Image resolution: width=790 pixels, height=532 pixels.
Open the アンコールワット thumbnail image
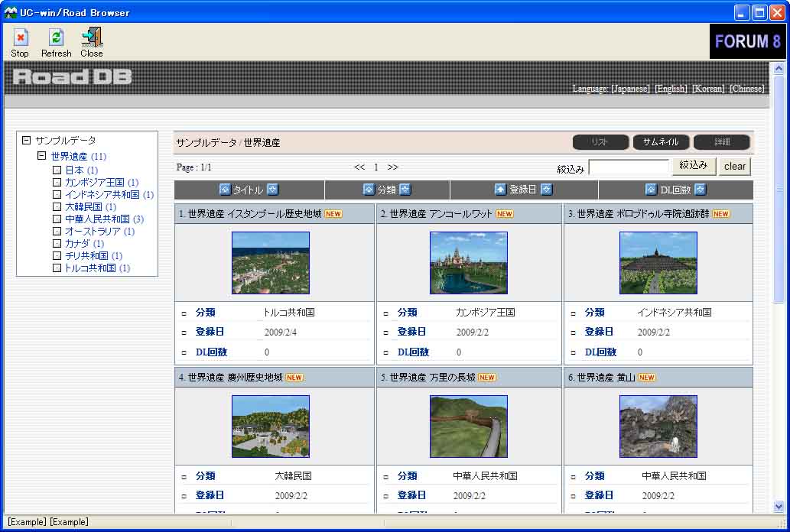468,263
